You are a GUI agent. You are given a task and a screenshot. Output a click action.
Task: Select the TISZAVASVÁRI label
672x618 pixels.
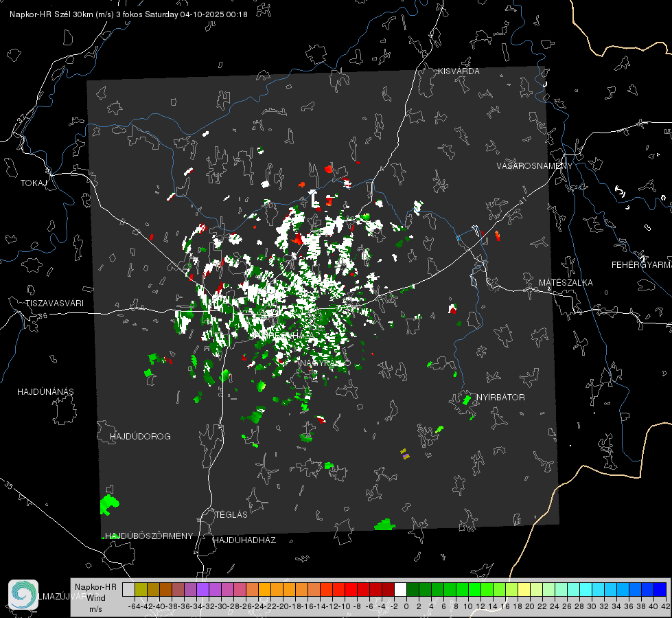[x=54, y=304]
